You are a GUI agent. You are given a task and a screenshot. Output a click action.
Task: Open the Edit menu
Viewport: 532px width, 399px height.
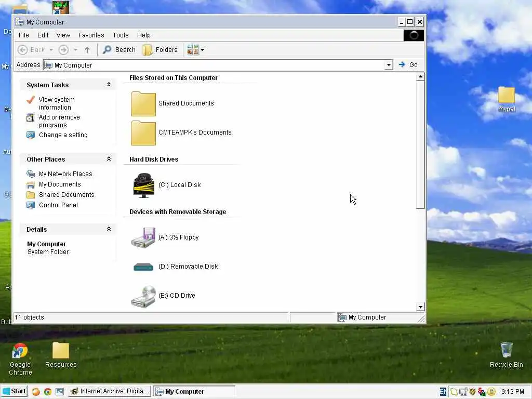click(x=43, y=35)
